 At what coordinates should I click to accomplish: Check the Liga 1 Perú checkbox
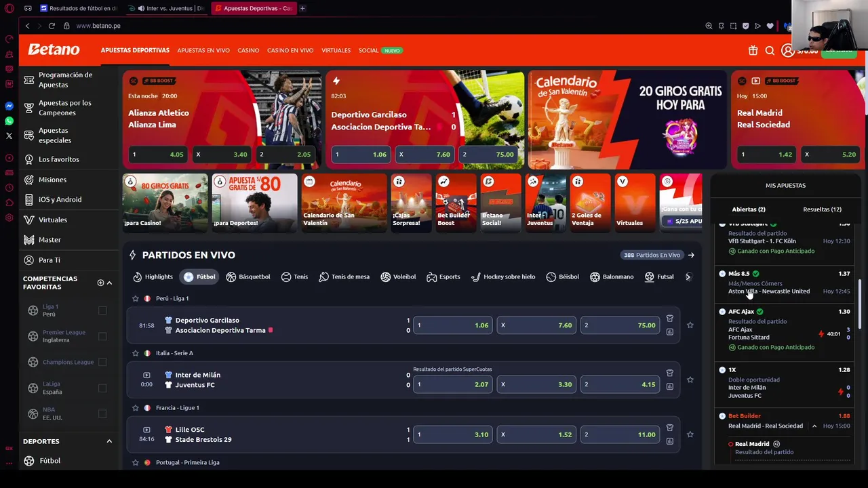(x=102, y=310)
